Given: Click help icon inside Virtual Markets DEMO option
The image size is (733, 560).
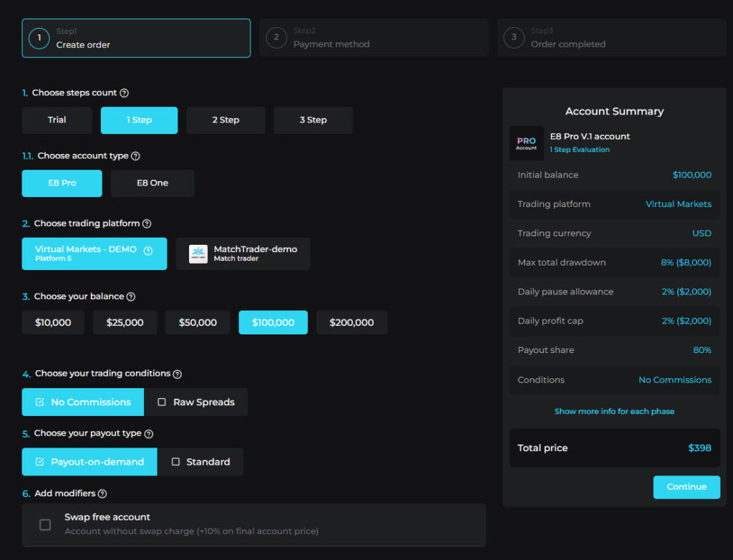Looking at the screenshot, I should [x=148, y=251].
